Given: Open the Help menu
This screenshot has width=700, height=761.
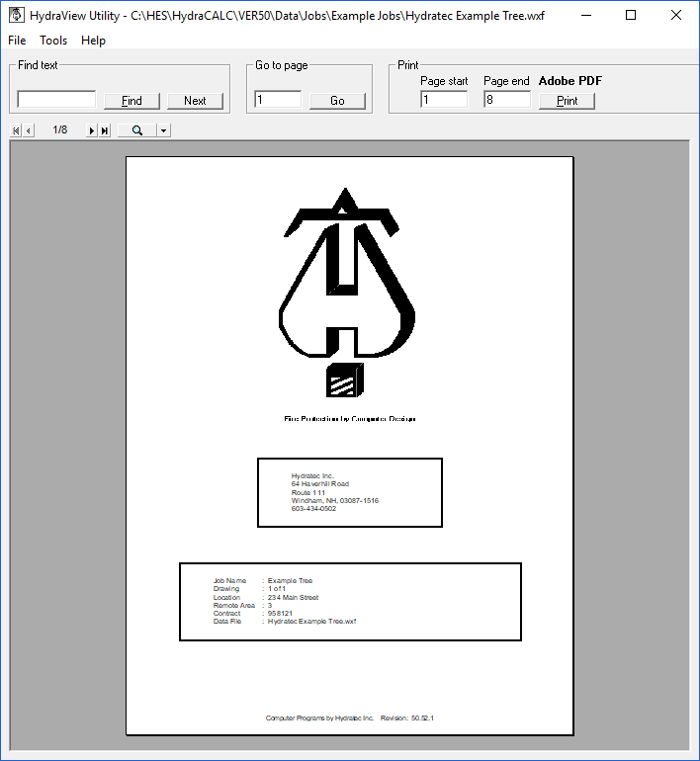Looking at the screenshot, I should [x=93, y=41].
